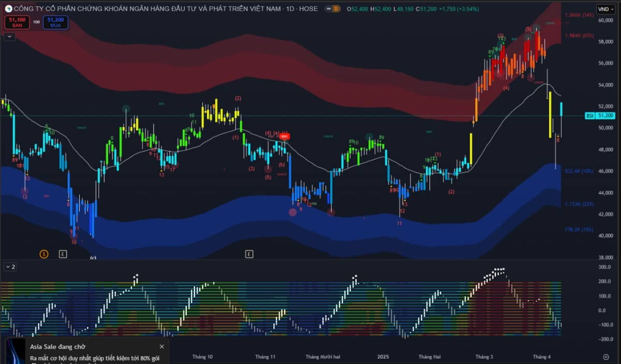Toggle the market status pill beside the D badge
621x364 pixels.
328,9
